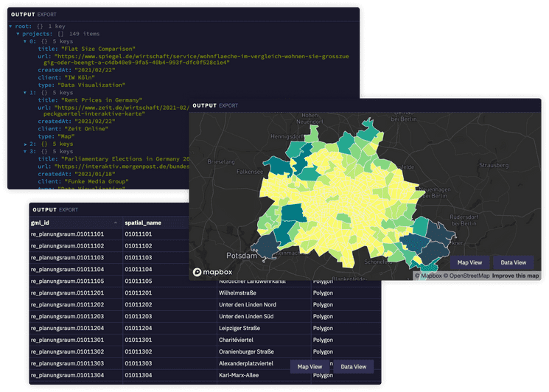Click the spatial_name column header
Screen dimensions: 549x392
(x=143, y=223)
